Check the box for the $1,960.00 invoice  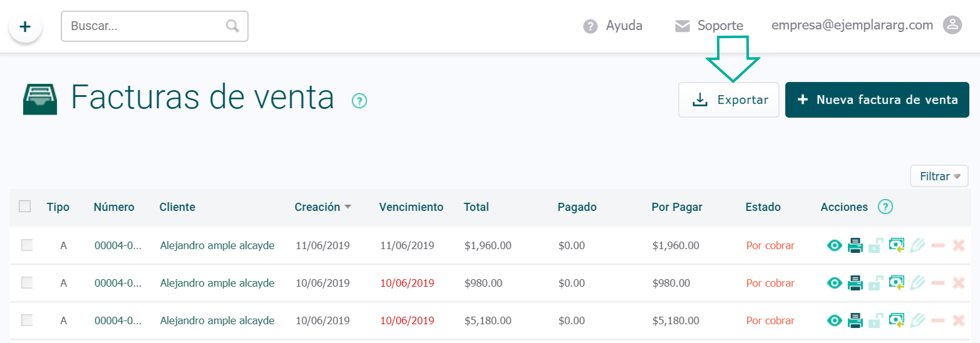pos(27,245)
